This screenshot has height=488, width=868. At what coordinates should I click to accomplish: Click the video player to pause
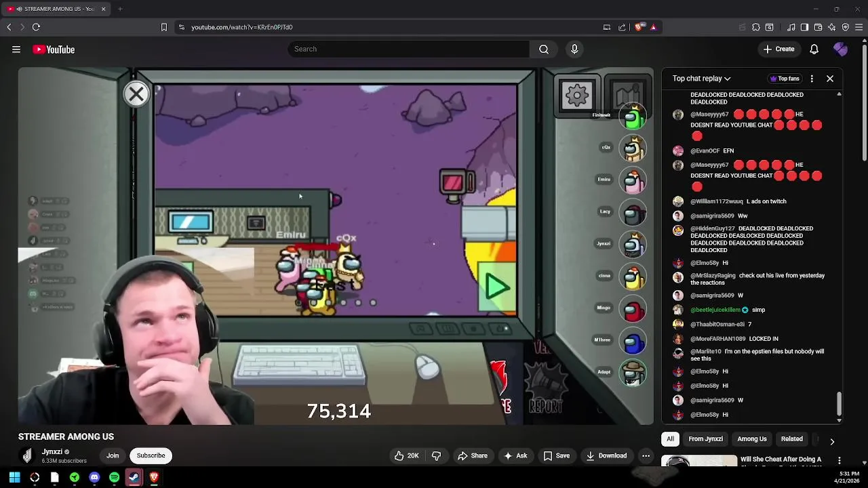pyautogui.click(x=336, y=246)
